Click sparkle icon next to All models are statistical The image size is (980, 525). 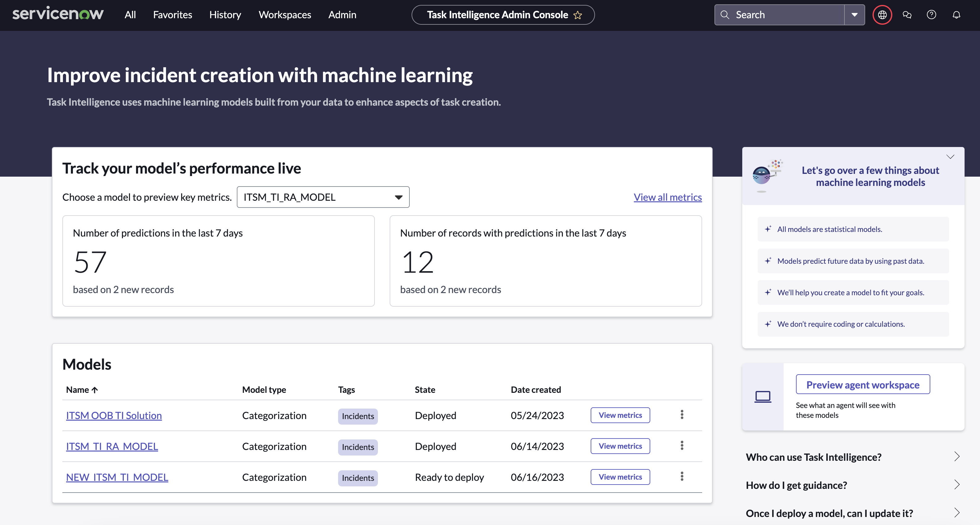coord(768,229)
